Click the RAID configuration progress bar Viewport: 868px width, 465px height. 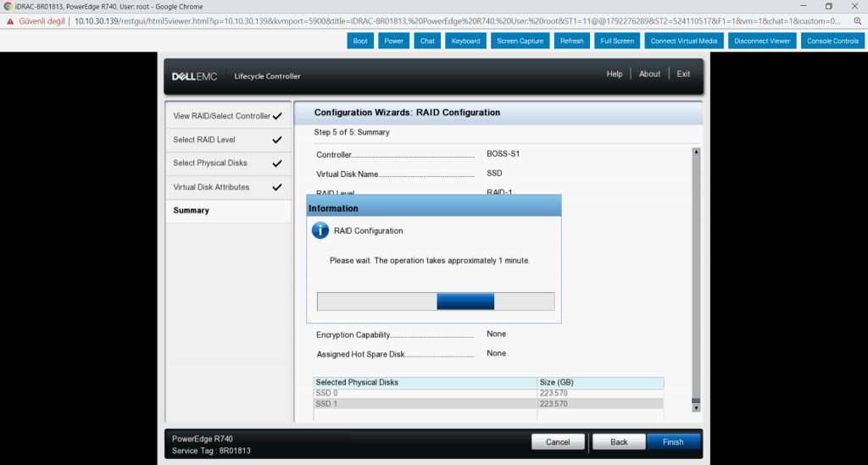pos(435,302)
